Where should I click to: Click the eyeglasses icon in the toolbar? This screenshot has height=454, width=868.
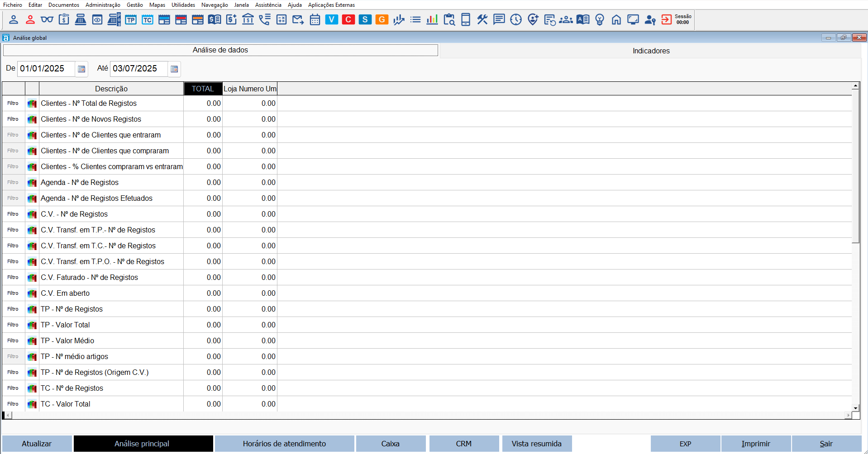click(47, 19)
